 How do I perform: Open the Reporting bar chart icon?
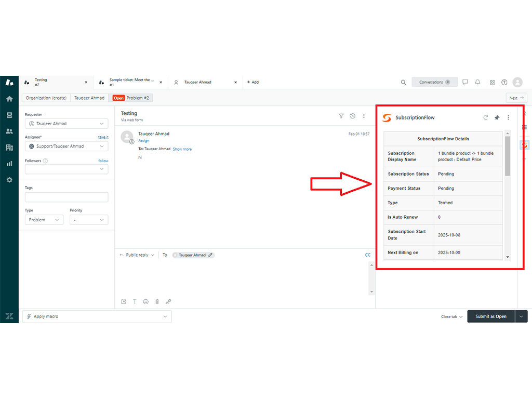[9, 163]
